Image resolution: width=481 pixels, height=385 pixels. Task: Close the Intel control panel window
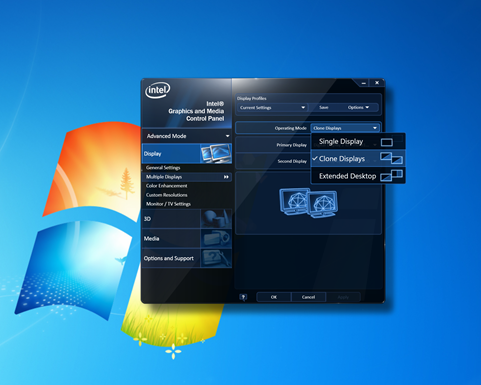(x=377, y=83)
